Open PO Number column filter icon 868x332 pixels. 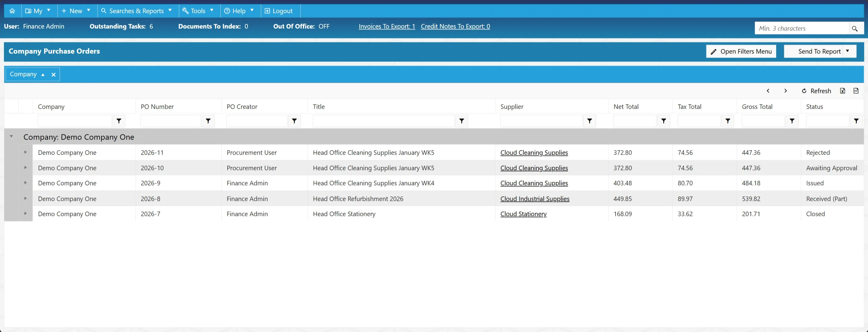pos(208,121)
